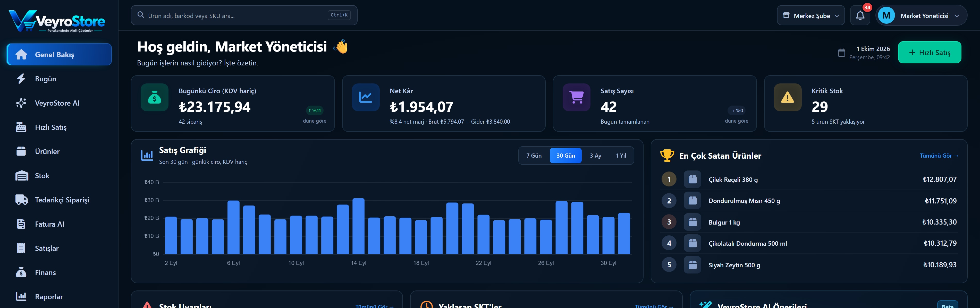Screen dimensions: 980x308
Task: Click the Satışlar receipt icon
Action: pyautogui.click(x=21, y=248)
